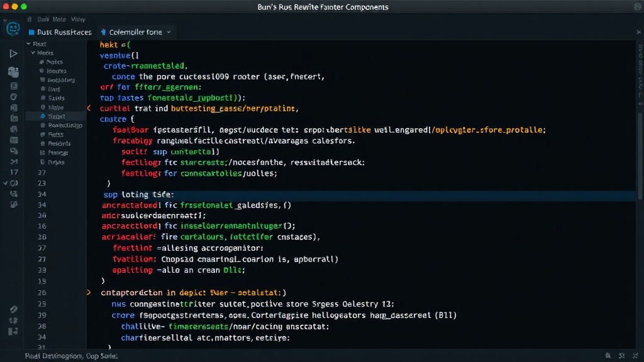Click the status bar text 'Final Devinogtion, Cop Sorle!'
This screenshot has width=644, height=362.
point(72,356)
